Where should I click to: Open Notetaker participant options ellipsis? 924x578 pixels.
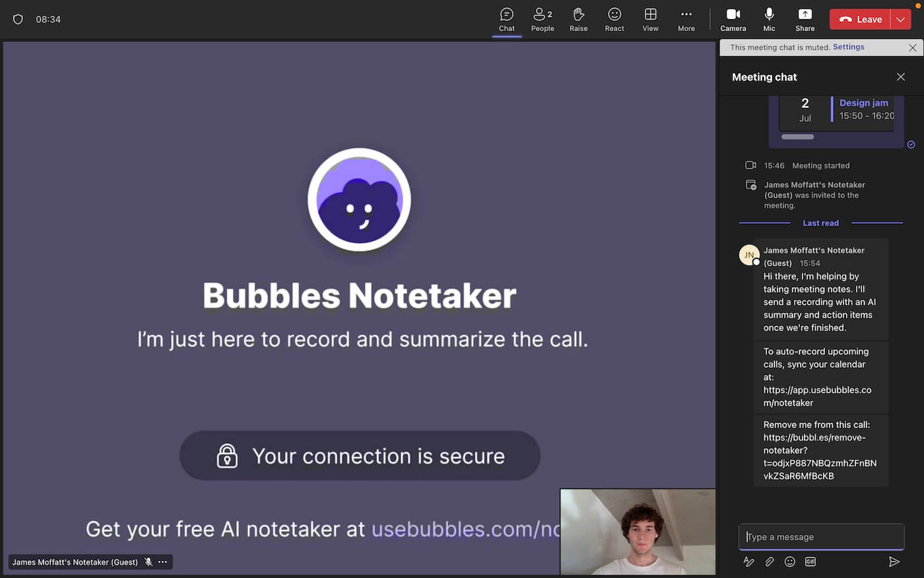tap(162, 562)
